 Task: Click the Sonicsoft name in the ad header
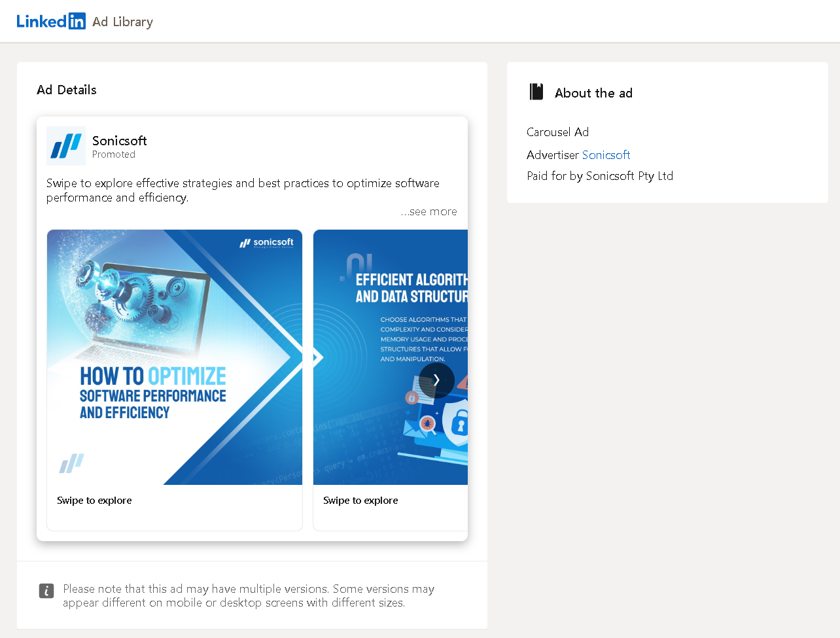point(119,140)
